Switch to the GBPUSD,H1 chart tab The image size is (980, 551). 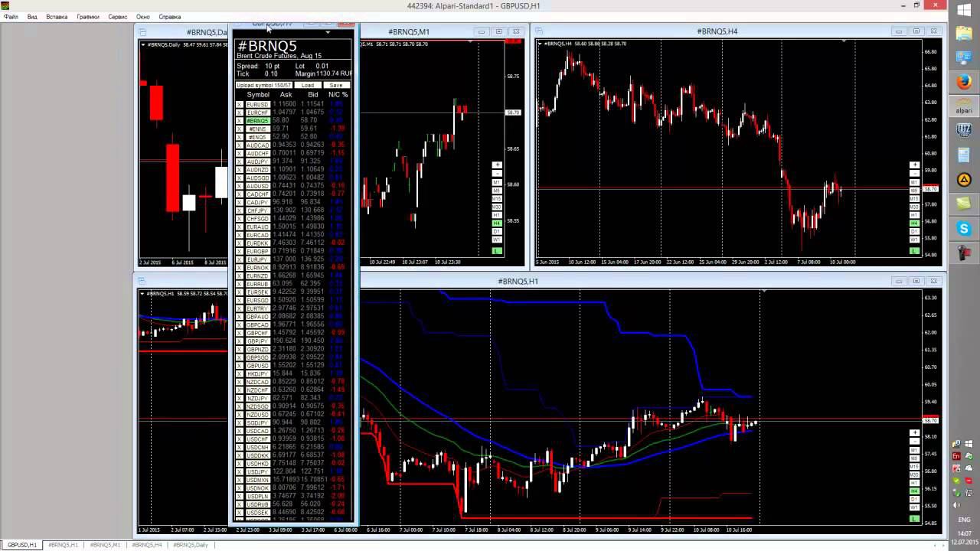click(x=22, y=545)
